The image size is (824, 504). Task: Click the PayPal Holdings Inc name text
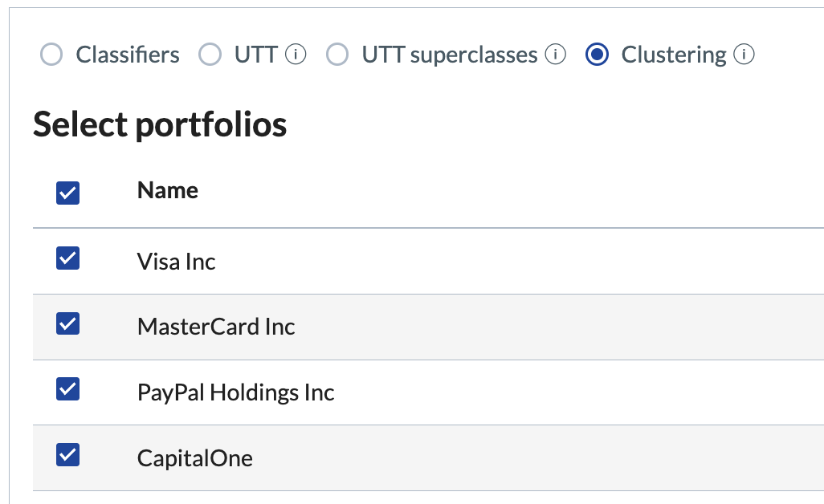point(235,392)
